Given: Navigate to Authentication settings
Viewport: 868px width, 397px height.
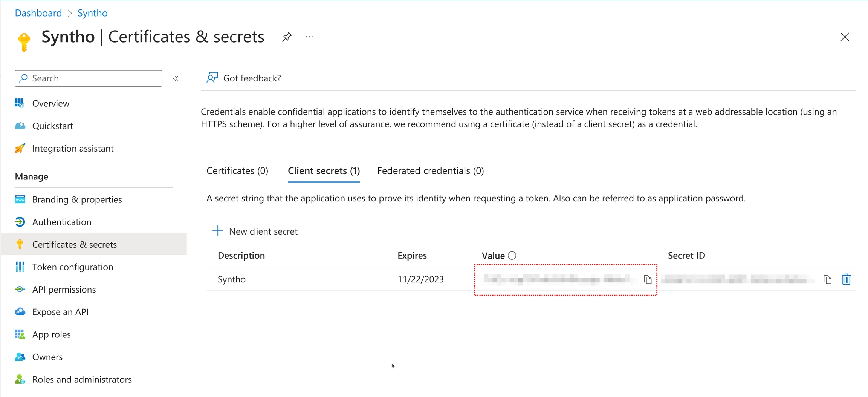Looking at the screenshot, I should click(x=61, y=222).
